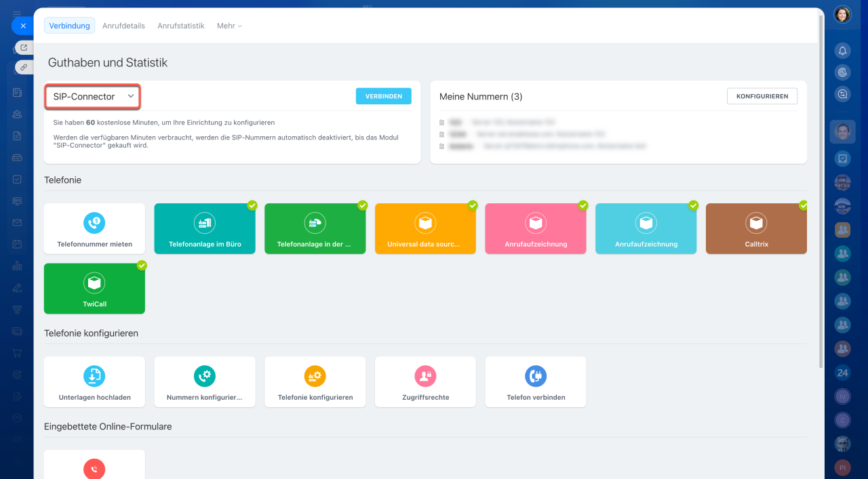Viewport: 868px width, 479px height.
Task: Click the Unterlagen hochladen icon
Action: click(x=94, y=375)
